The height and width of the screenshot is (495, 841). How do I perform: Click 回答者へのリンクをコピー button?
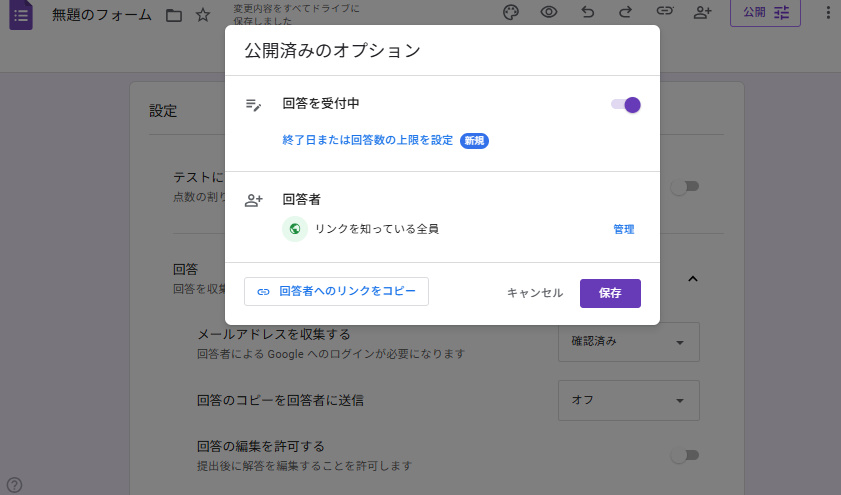coord(336,292)
